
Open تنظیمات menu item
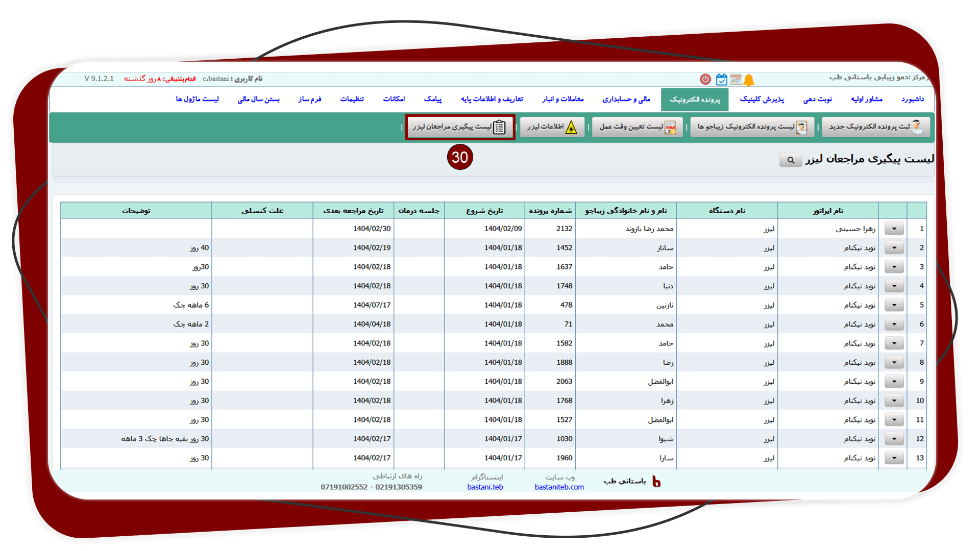(x=352, y=99)
